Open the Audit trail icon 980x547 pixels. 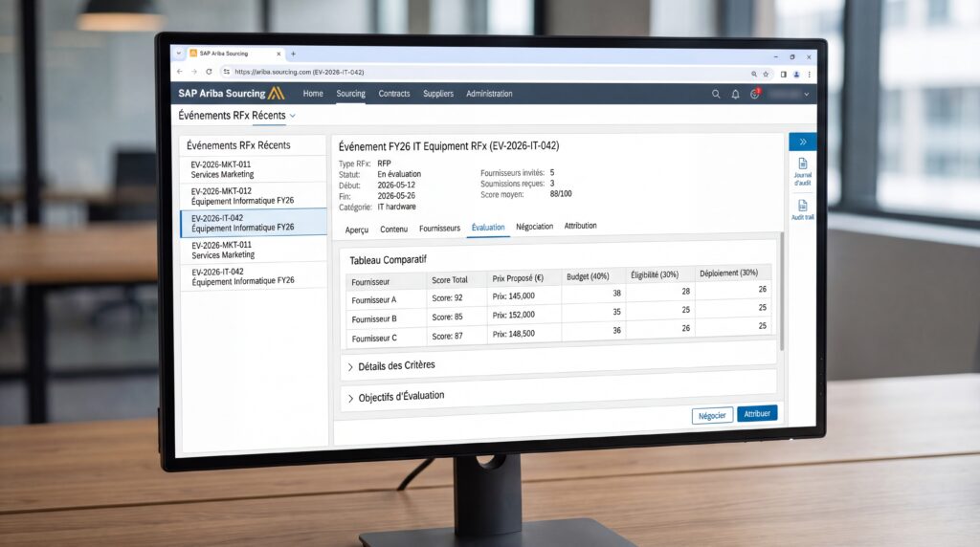803,209
